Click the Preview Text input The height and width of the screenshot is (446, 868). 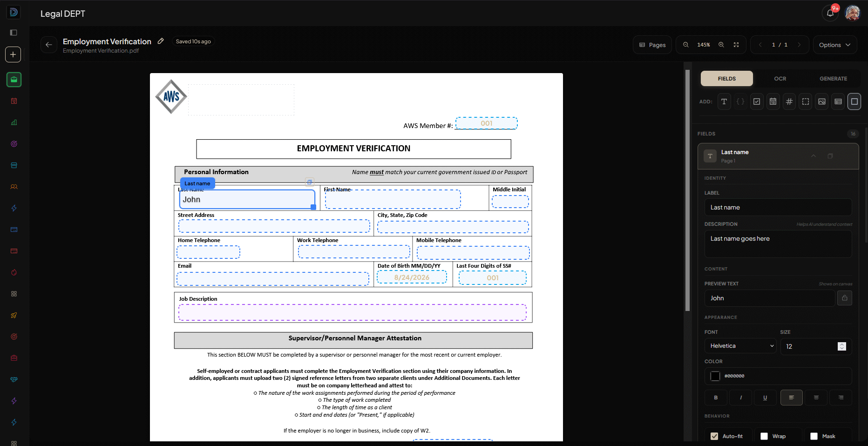pyautogui.click(x=770, y=298)
